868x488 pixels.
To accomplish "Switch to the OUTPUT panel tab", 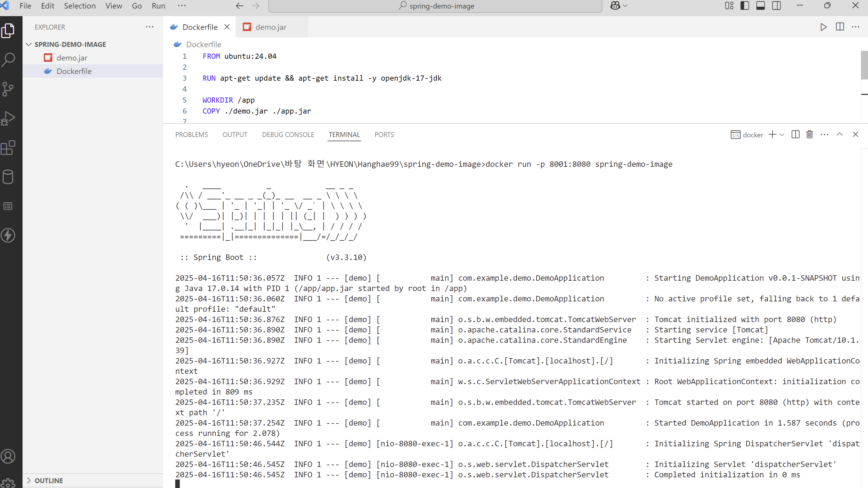I will (235, 135).
